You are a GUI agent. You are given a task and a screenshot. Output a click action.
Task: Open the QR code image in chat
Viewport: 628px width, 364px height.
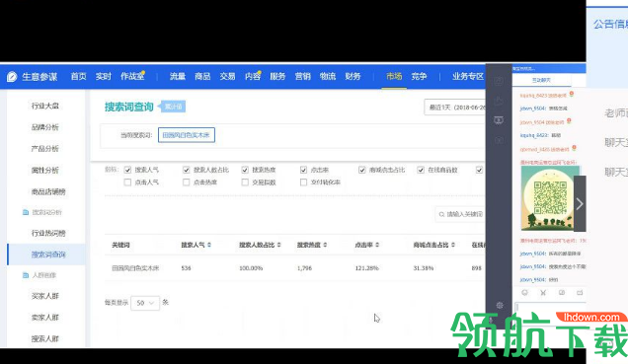pos(550,198)
